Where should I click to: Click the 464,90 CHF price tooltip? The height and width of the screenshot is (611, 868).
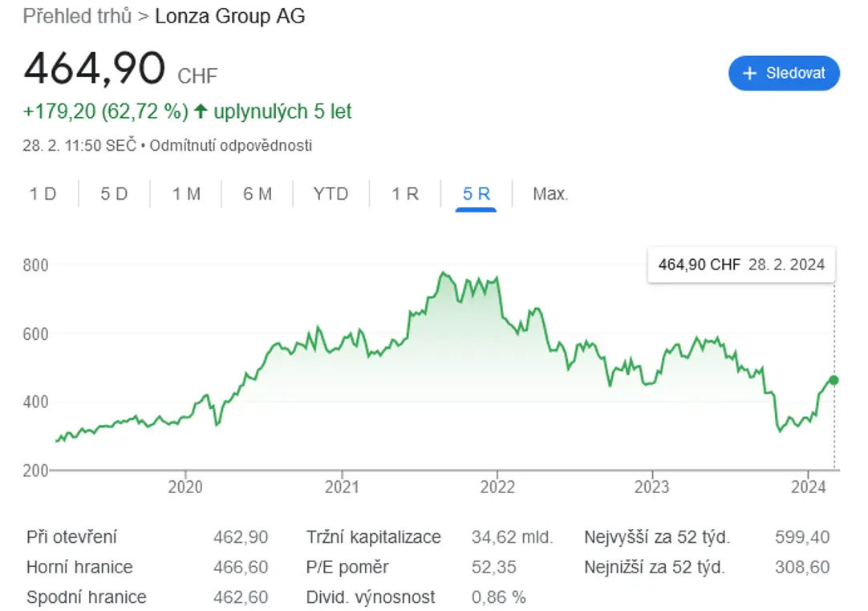741,265
